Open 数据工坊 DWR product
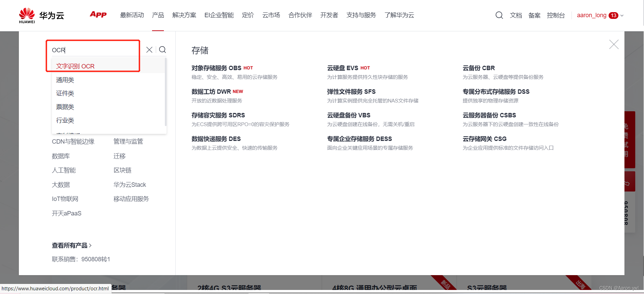This screenshot has height=294, width=644. point(211,92)
